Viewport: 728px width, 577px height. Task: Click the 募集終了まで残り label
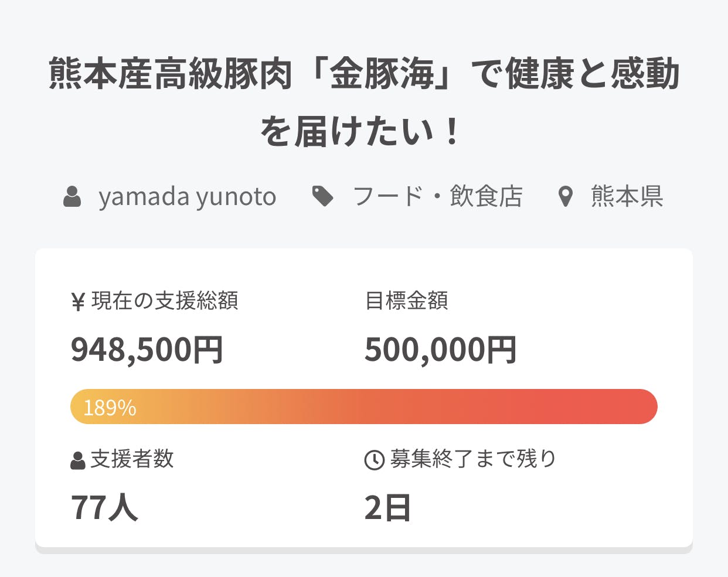tap(472, 459)
